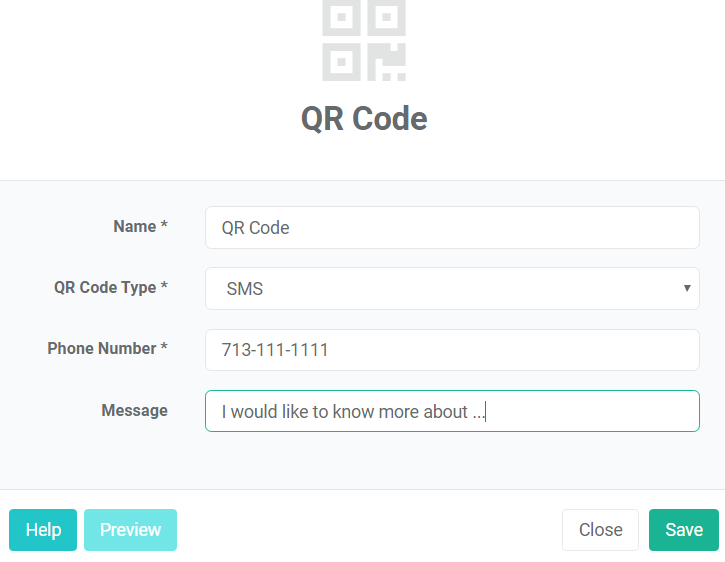Focus the Name input field

coord(452,228)
